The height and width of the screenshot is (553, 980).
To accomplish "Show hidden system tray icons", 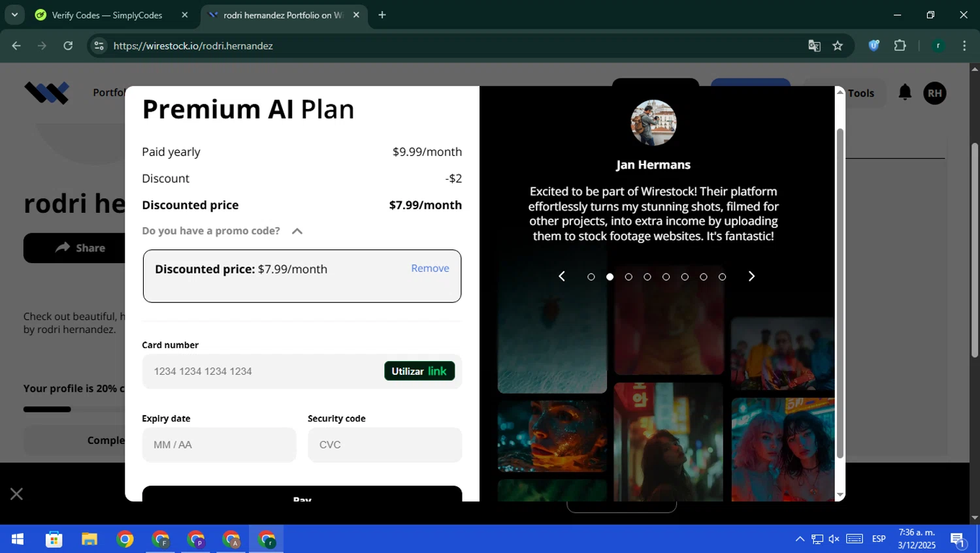I will pos(800,539).
